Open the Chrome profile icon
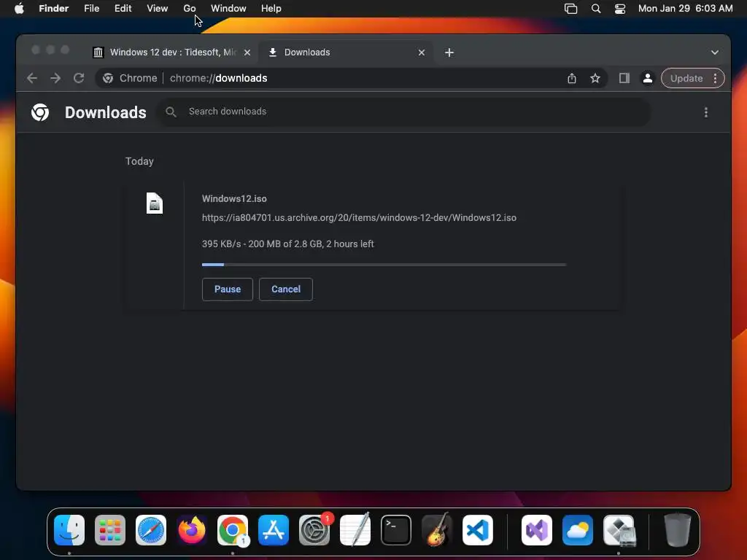This screenshot has height=560, width=747. pyautogui.click(x=648, y=78)
